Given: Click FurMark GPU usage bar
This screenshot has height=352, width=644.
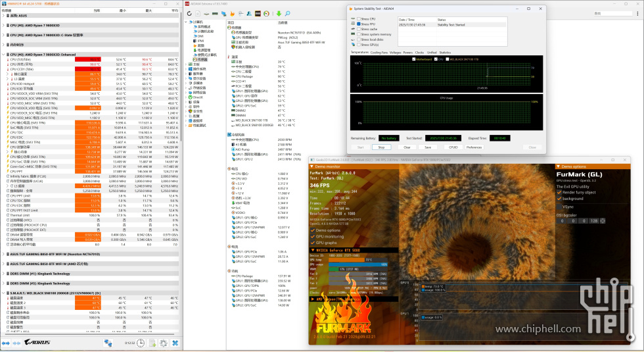Looking at the screenshot, I should [x=358, y=264].
